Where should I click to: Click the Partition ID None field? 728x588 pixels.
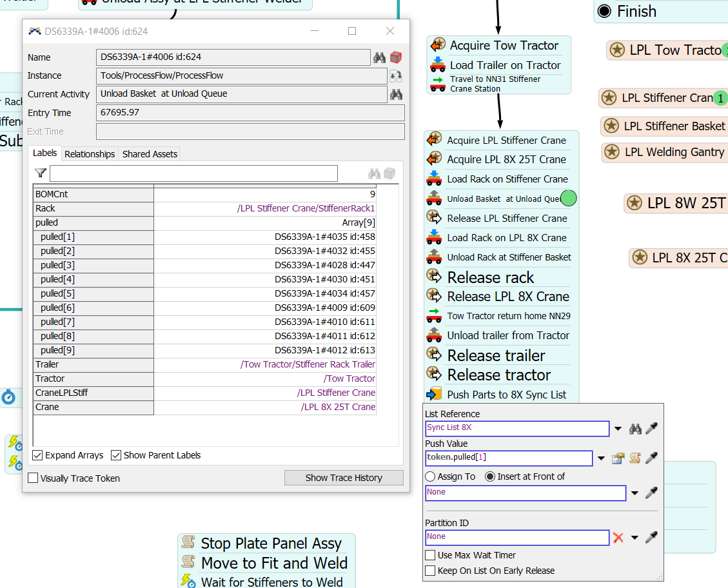[517, 538]
